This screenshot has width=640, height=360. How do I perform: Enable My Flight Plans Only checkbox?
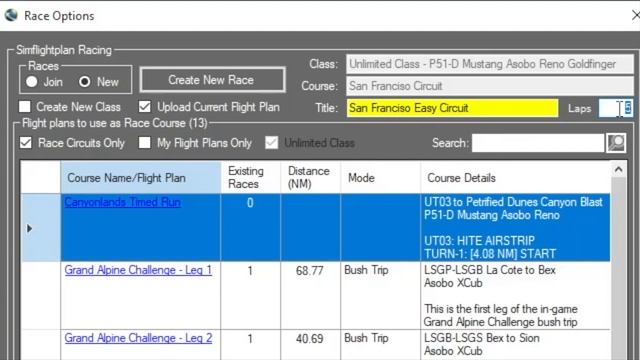click(x=144, y=143)
